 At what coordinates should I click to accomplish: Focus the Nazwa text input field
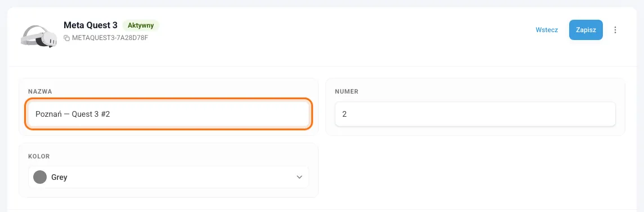click(x=168, y=114)
